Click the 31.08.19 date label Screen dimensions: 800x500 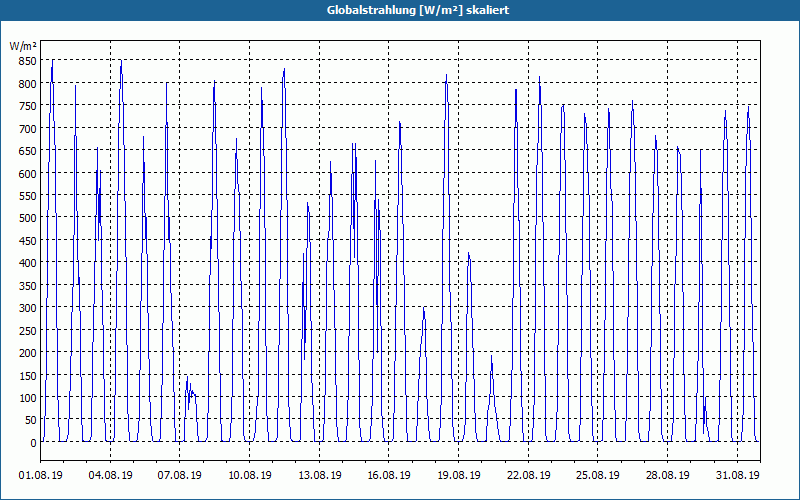click(x=737, y=475)
